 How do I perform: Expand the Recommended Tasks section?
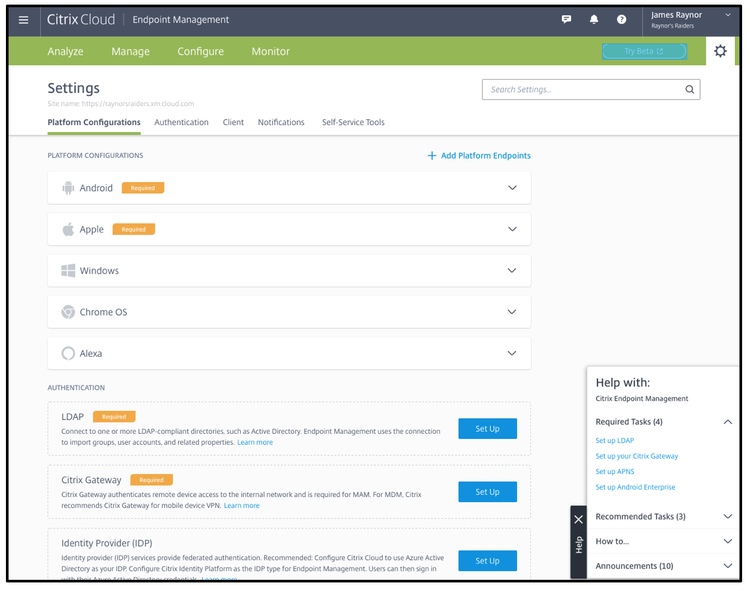point(728,516)
